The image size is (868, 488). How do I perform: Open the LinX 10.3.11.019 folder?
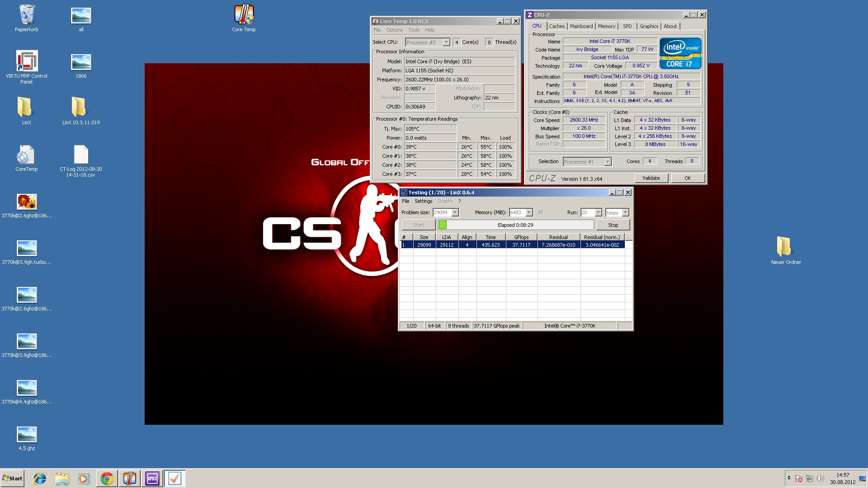pos(79,108)
